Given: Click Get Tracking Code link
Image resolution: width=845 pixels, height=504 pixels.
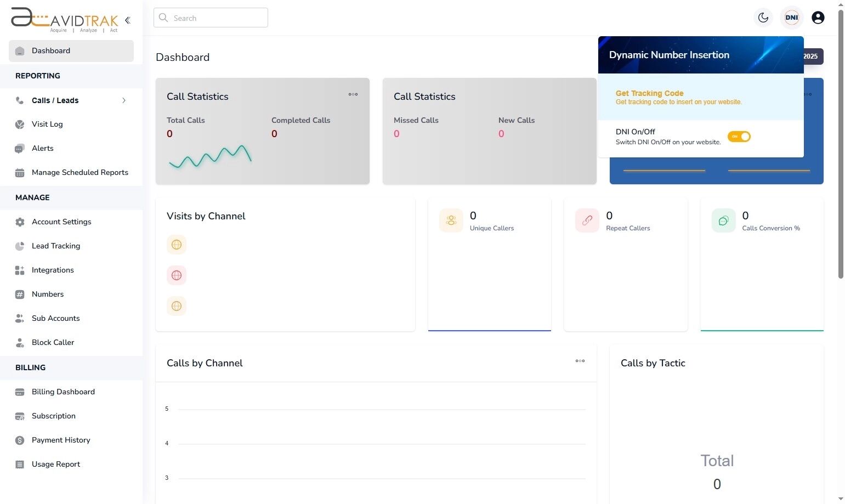Looking at the screenshot, I should [649, 93].
